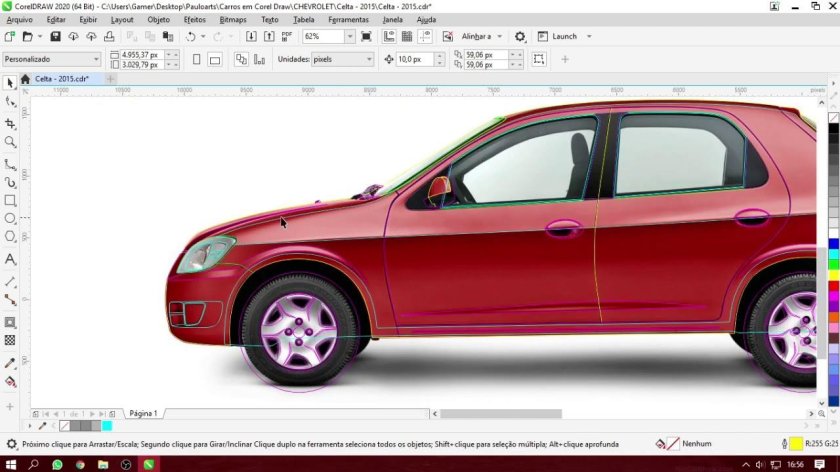Toggle full-screen preview icon

[x=366, y=36]
